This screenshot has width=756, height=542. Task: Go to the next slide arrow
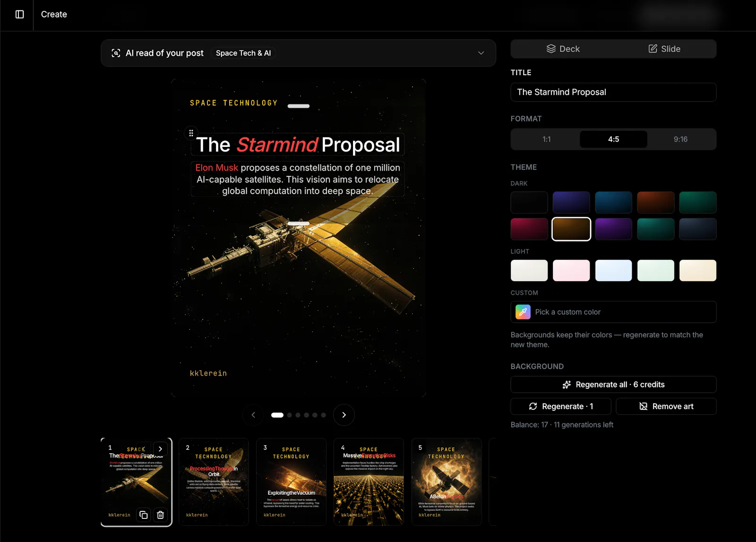[x=344, y=415]
